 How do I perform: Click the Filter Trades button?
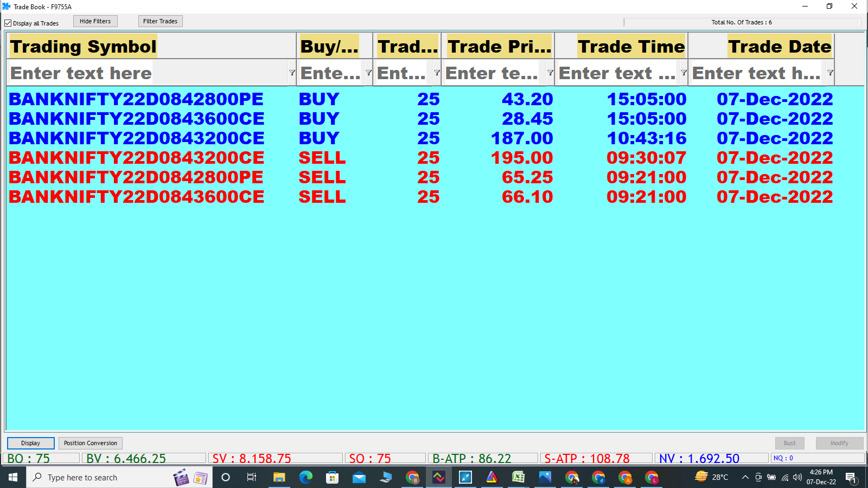tap(160, 21)
